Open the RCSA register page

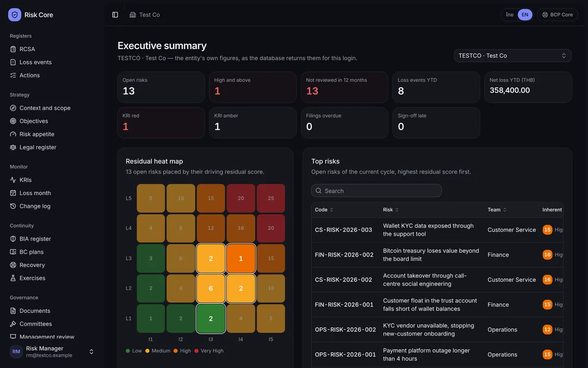(x=52, y=49)
